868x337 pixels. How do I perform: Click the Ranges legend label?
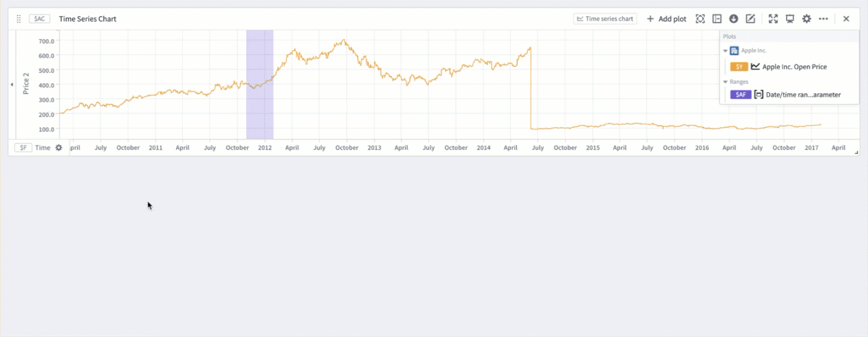pos(739,82)
